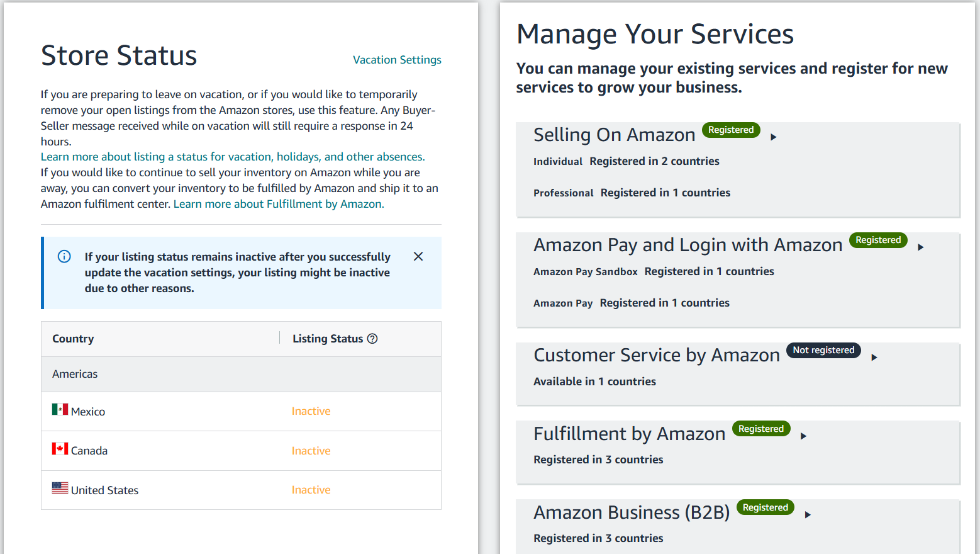Click the info circle icon in alert

pos(64,256)
